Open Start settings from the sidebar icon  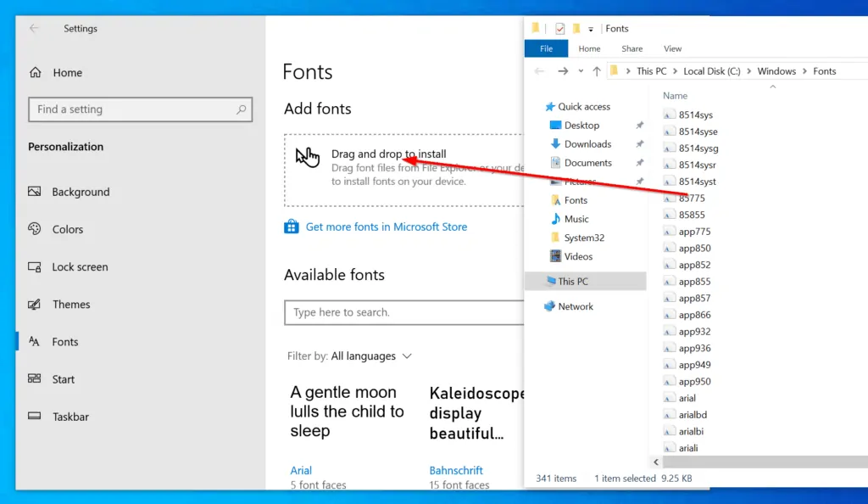(x=34, y=379)
